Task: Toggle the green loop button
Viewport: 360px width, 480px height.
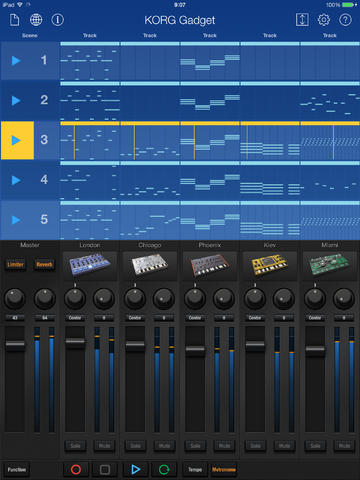Action: click(x=164, y=470)
